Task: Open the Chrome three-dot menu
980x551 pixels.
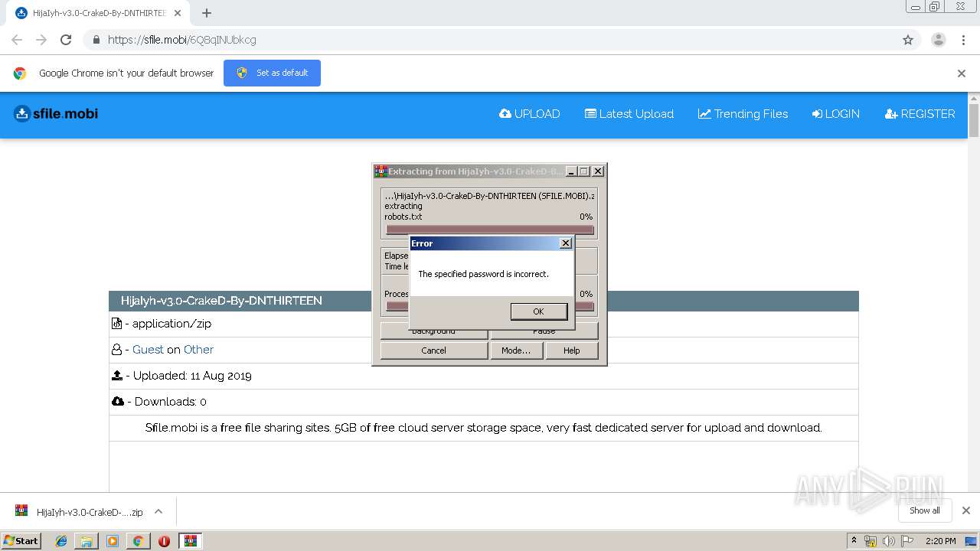Action: [963, 40]
